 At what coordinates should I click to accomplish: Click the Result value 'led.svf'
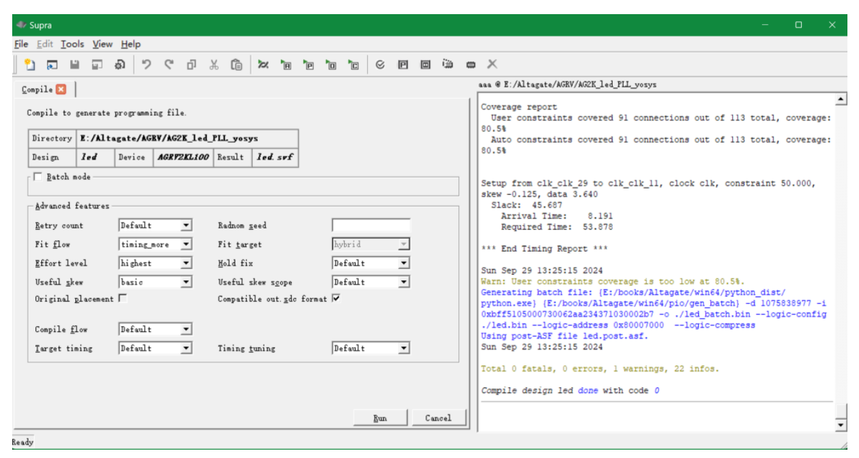[x=275, y=157]
